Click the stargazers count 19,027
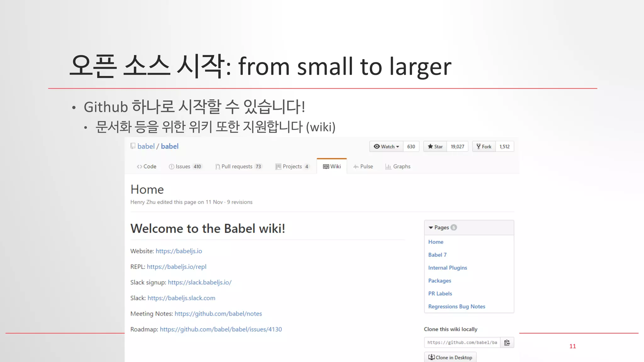644x362 pixels. click(x=458, y=146)
